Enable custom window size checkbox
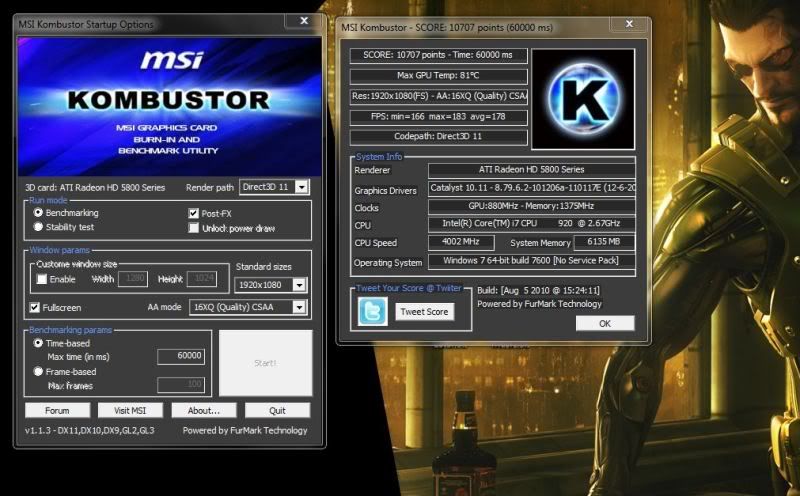 41,279
